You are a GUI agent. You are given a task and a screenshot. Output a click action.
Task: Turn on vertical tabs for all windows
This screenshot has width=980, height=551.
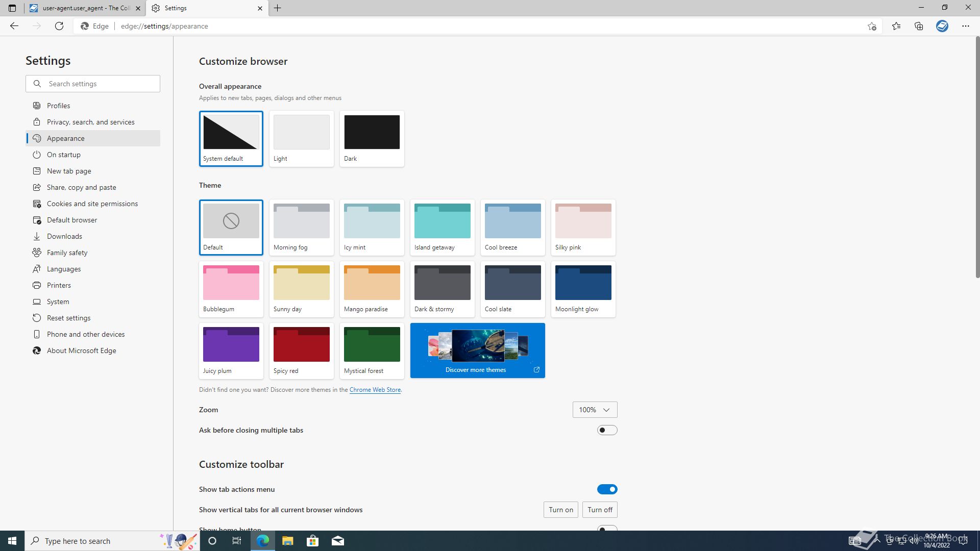pos(561,510)
